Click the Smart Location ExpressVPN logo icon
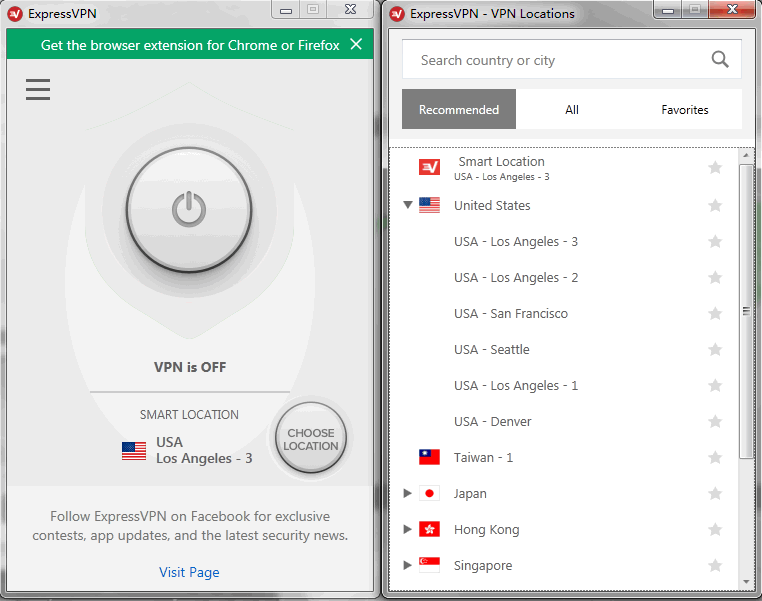The image size is (762, 601). (429, 167)
